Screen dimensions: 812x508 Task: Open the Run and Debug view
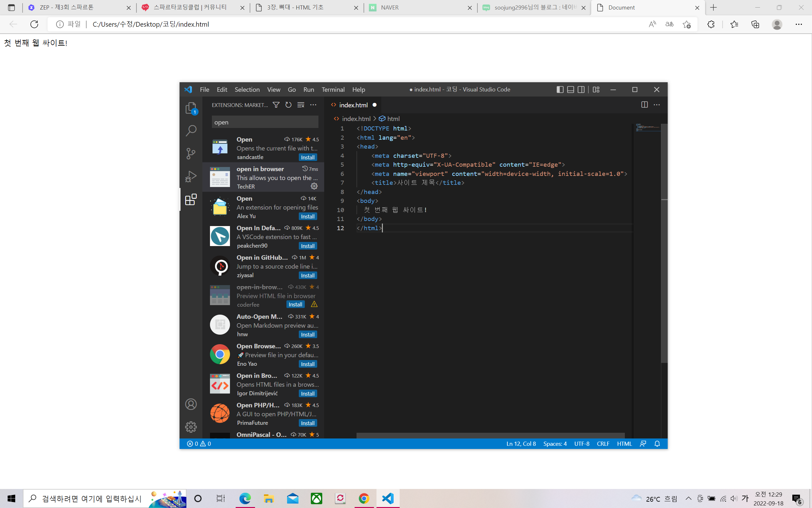pyautogui.click(x=191, y=177)
